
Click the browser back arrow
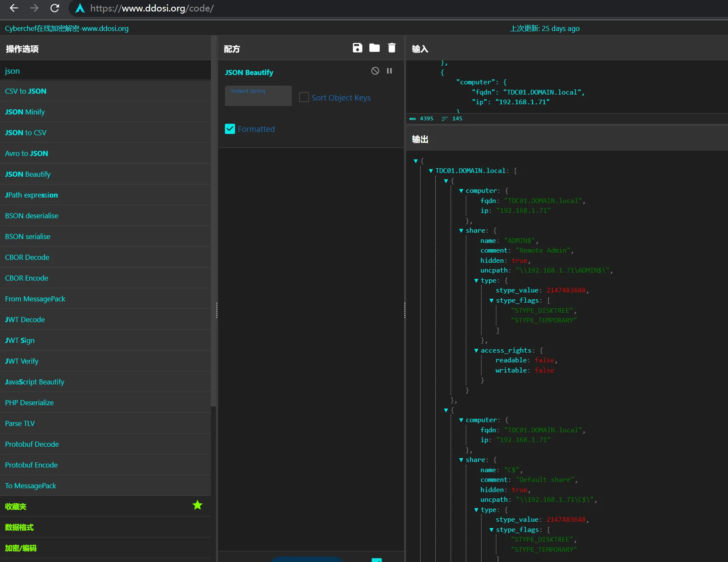(x=14, y=8)
